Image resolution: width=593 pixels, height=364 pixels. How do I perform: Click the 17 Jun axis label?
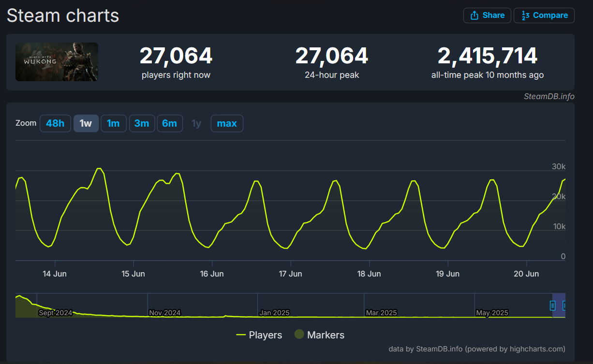click(x=290, y=274)
